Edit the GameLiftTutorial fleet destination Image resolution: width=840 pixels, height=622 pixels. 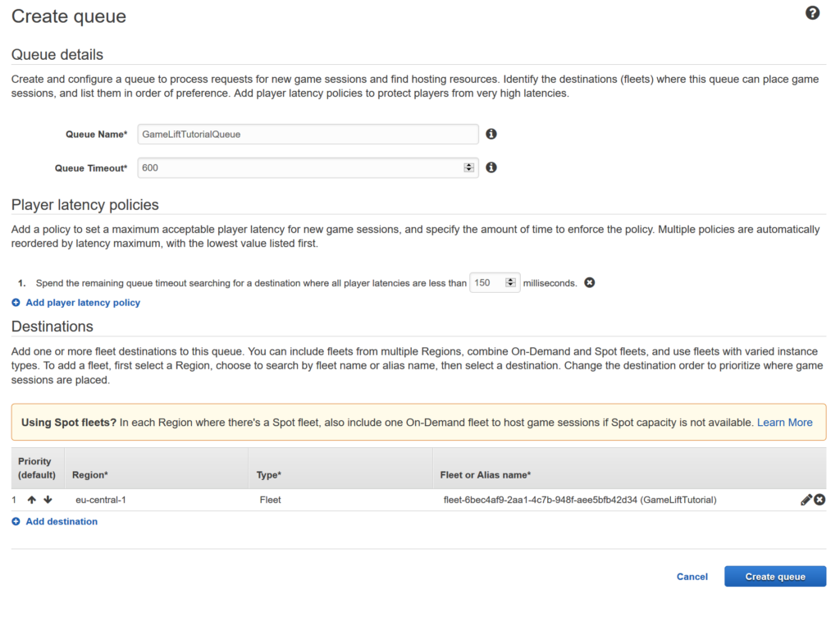coord(806,500)
